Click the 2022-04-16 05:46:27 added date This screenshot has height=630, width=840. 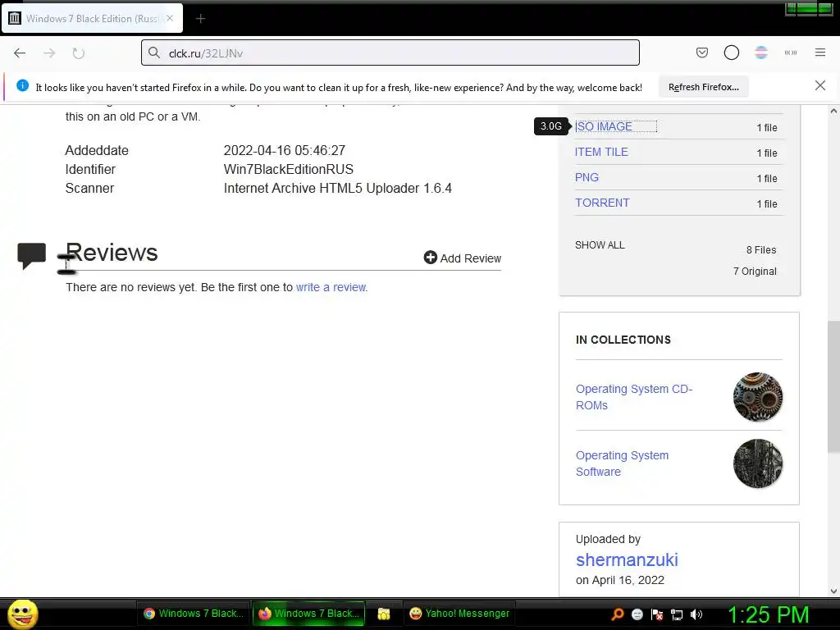[x=285, y=151]
